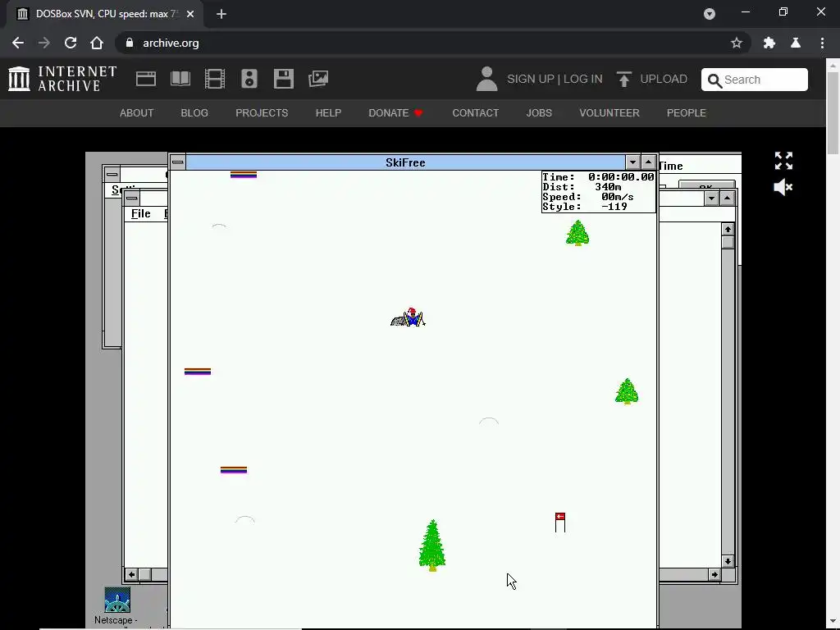This screenshot has width=840, height=630.
Task: Open the JOBS link
Action: 539,113
